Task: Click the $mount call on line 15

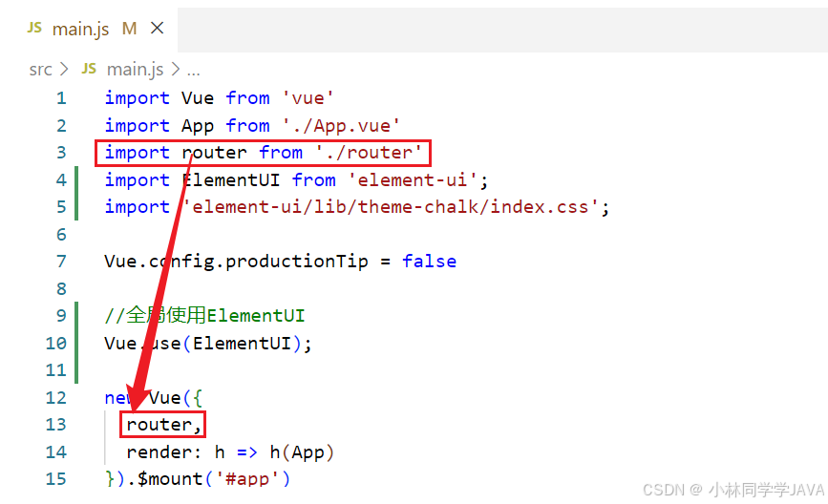Action: click(170, 479)
